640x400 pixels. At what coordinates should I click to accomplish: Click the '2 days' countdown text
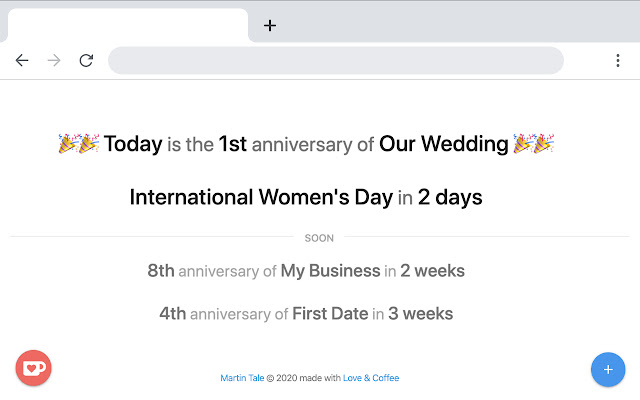coord(450,197)
